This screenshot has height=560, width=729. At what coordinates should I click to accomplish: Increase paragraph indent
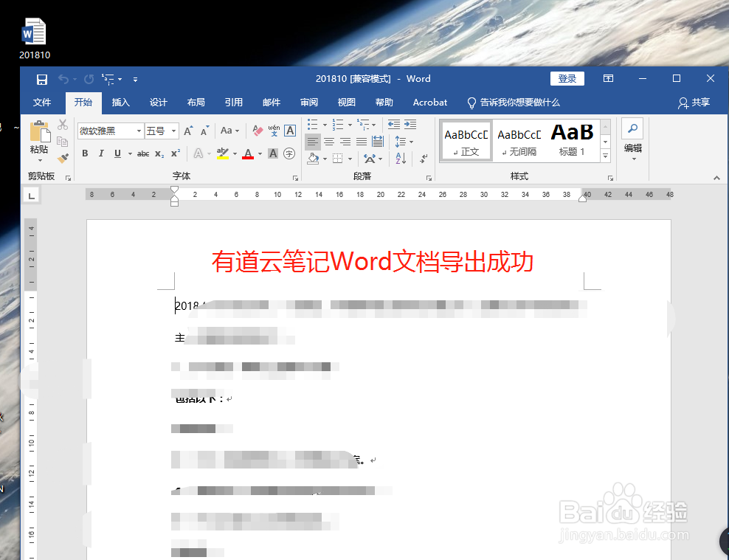tap(410, 124)
